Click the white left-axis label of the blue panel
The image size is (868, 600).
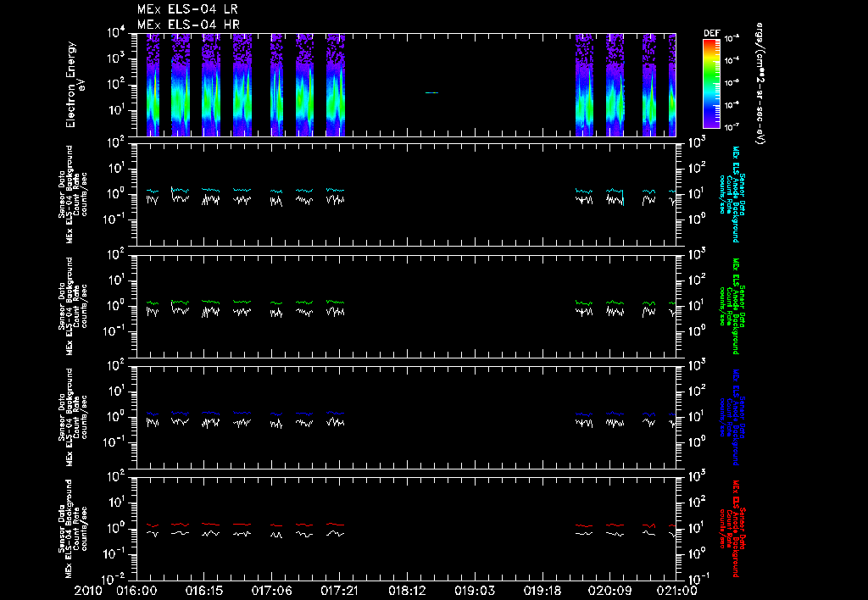pos(73,417)
